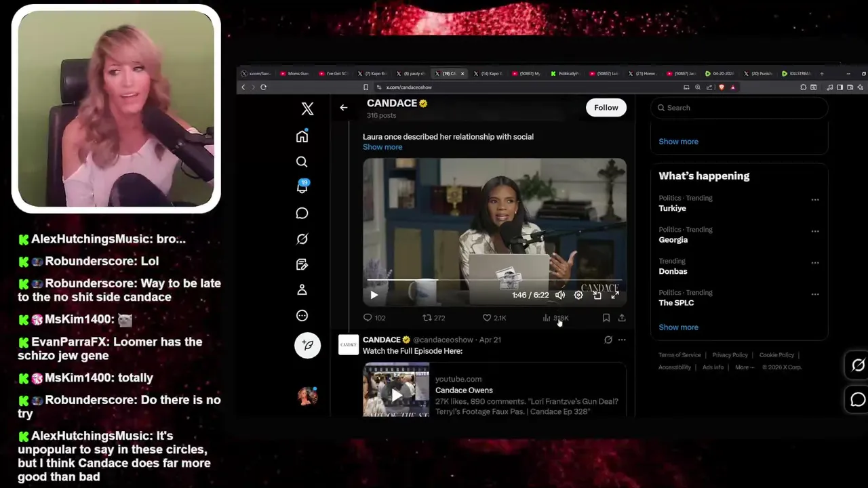Open the Chat bubble icon in sidebar
Screen dimensions: 868x488
302,213
